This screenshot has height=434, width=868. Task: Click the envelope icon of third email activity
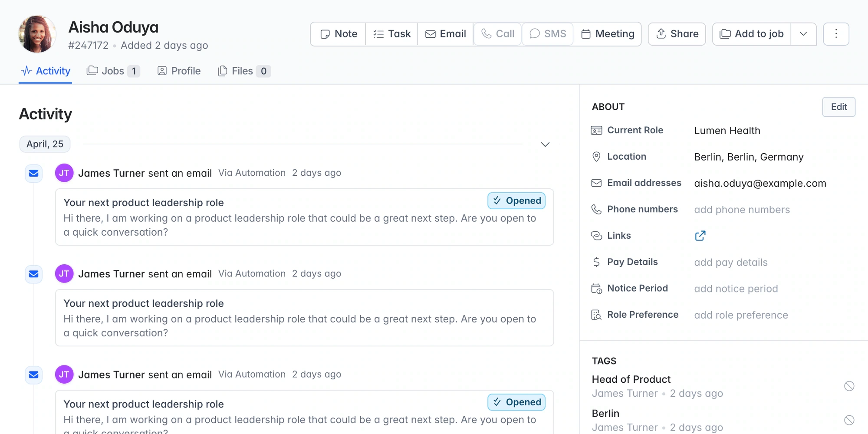click(33, 375)
